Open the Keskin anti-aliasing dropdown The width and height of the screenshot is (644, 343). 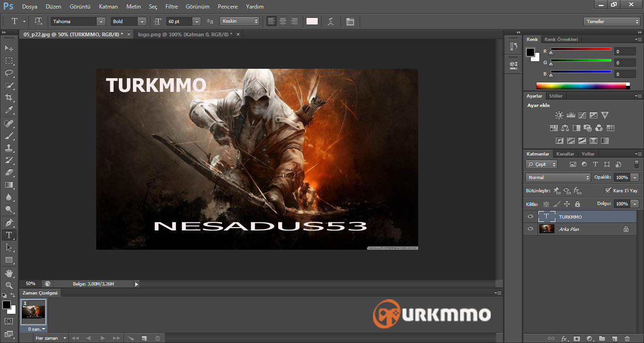click(239, 21)
